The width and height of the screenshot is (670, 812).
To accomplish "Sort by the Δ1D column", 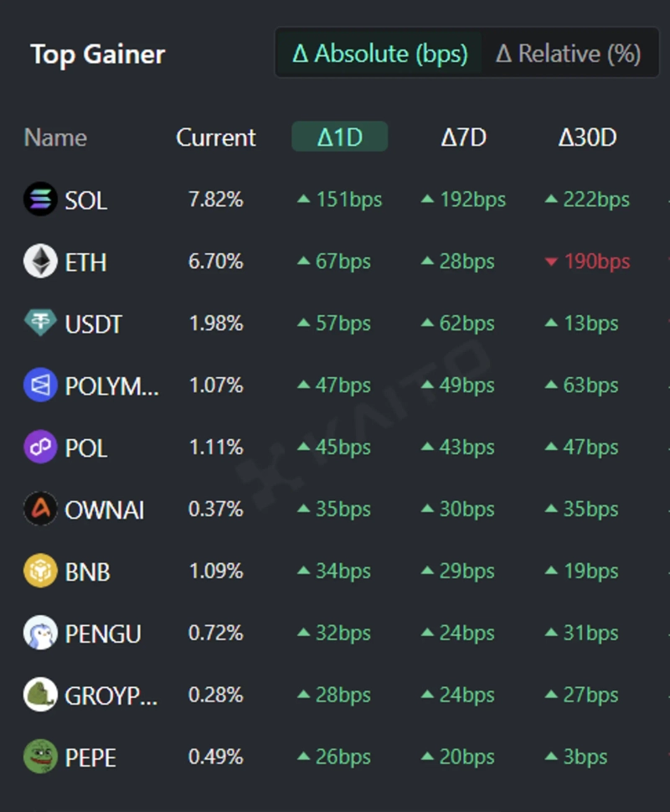I will pyautogui.click(x=339, y=137).
